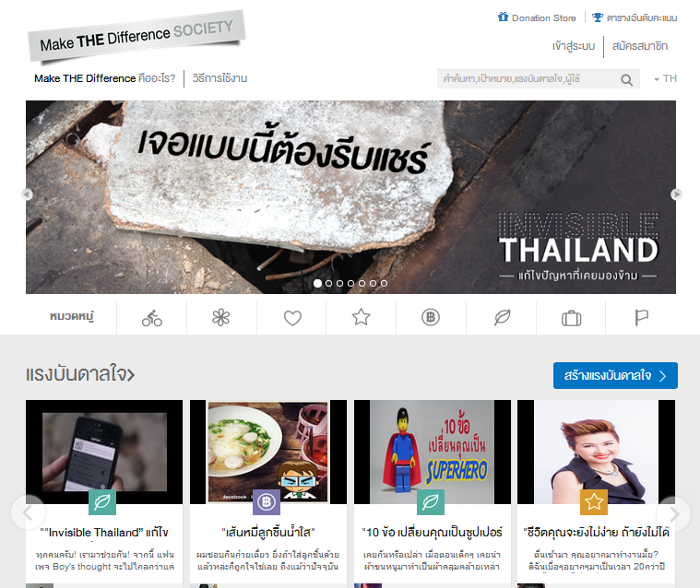Open the TH language dropdown
700x588 pixels.
(x=666, y=79)
